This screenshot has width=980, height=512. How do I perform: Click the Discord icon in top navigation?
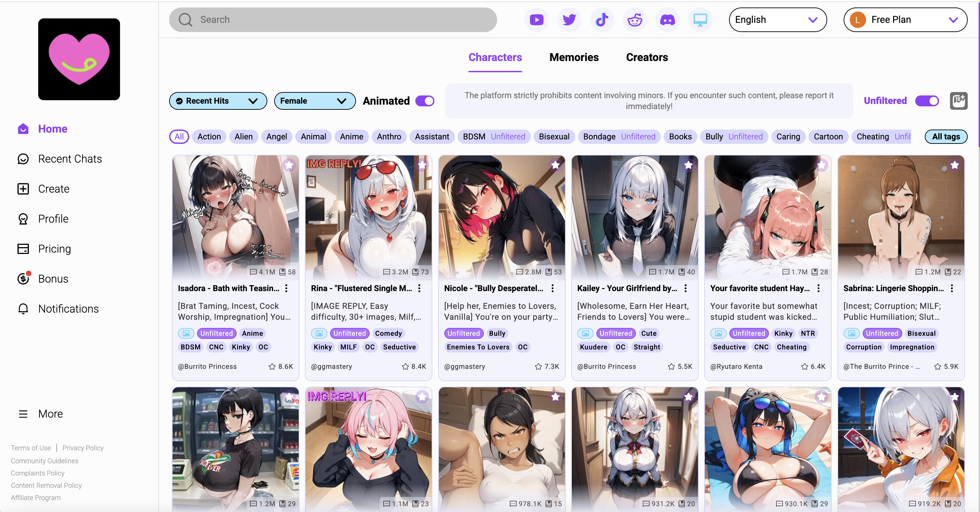coord(668,19)
